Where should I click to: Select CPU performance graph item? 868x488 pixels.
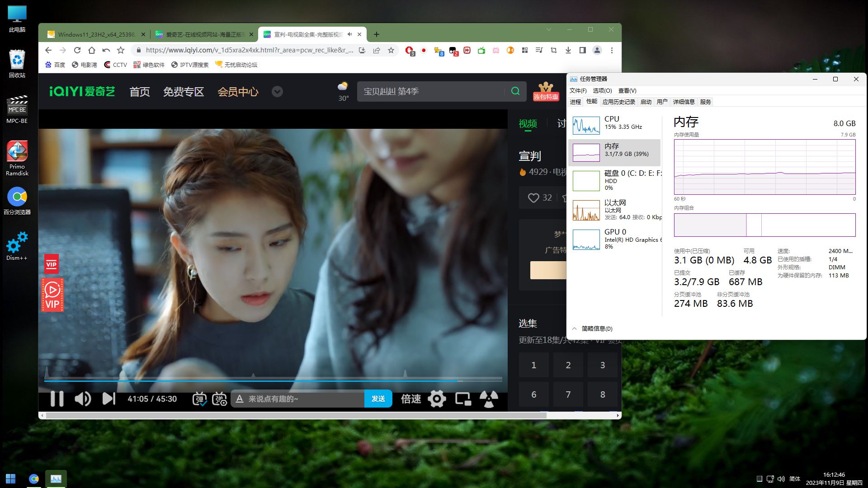(614, 125)
